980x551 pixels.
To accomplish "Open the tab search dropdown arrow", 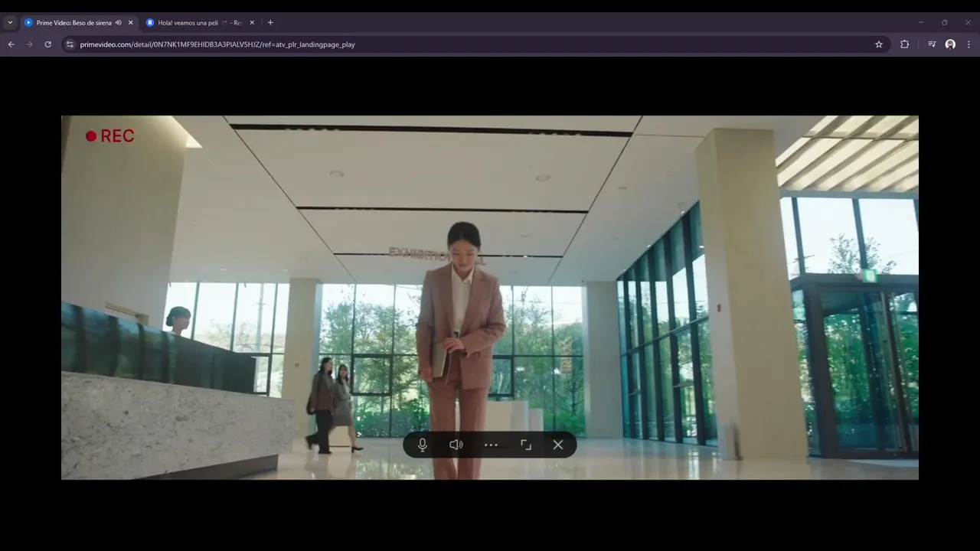I will [10, 23].
